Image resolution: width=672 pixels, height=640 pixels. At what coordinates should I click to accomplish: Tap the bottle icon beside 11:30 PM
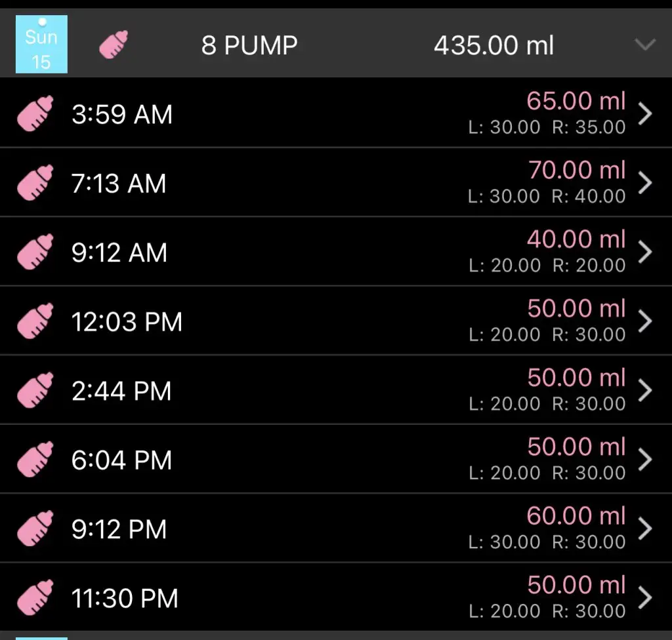click(x=35, y=597)
